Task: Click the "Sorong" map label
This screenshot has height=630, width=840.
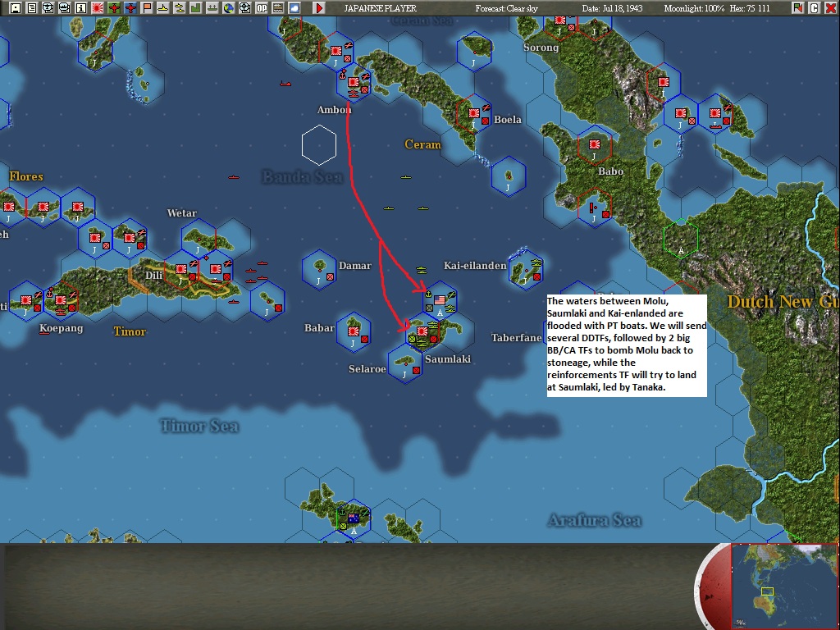Action: (541, 47)
